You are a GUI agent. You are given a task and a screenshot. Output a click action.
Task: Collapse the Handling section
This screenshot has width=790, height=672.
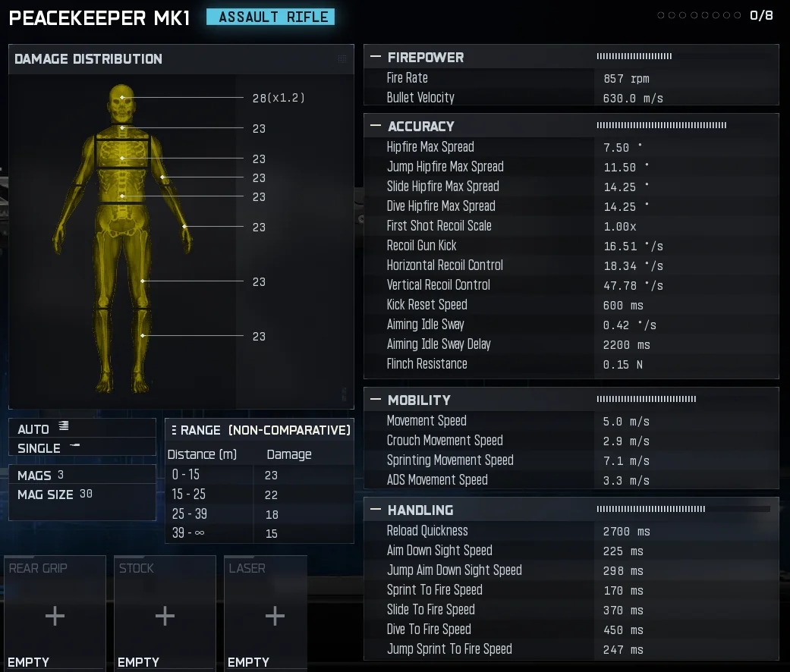click(x=375, y=510)
